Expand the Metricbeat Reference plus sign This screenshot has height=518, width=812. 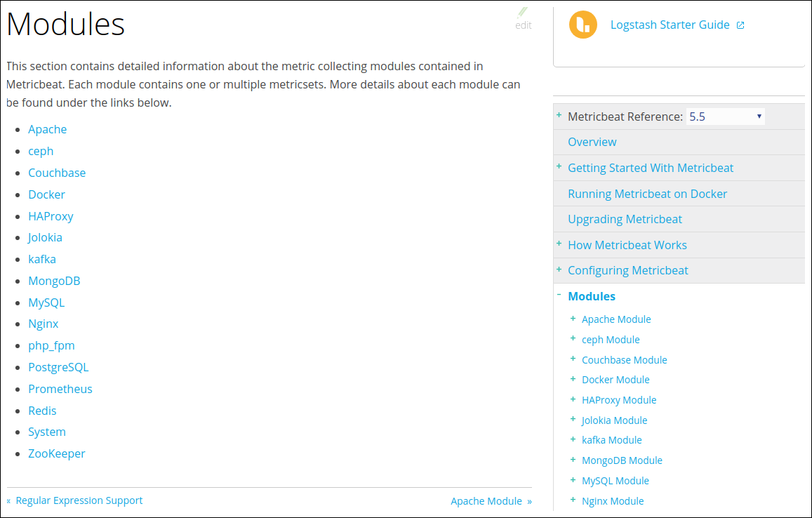coord(559,115)
